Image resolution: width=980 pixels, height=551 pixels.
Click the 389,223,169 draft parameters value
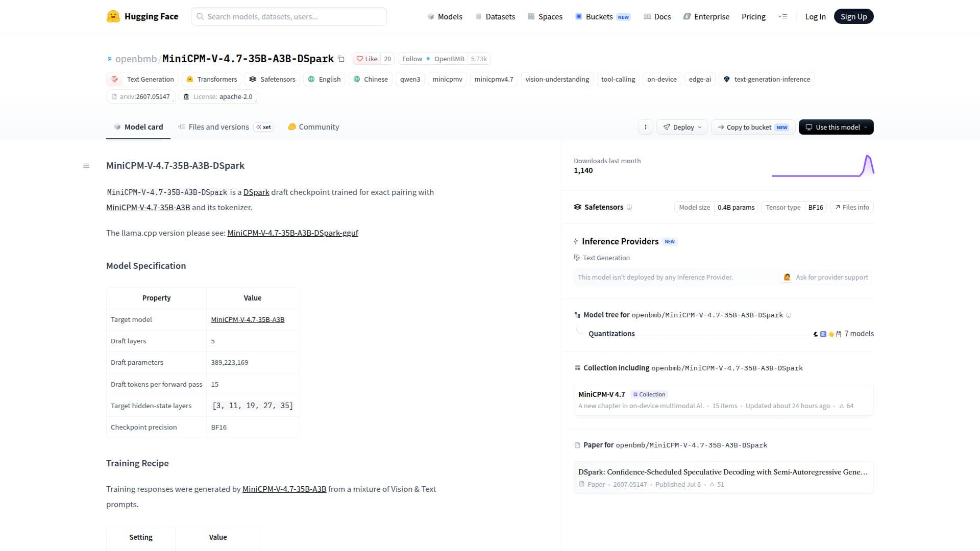click(x=230, y=363)
